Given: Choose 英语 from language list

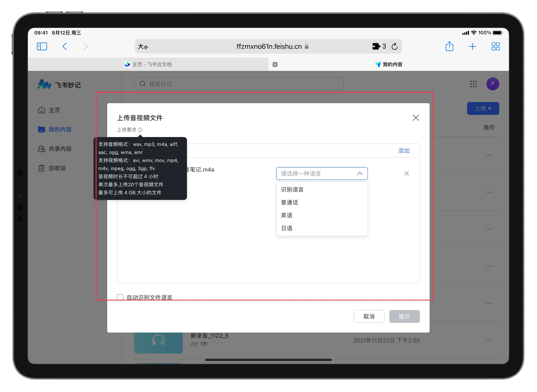Looking at the screenshot, I should [x=322, y=215].
